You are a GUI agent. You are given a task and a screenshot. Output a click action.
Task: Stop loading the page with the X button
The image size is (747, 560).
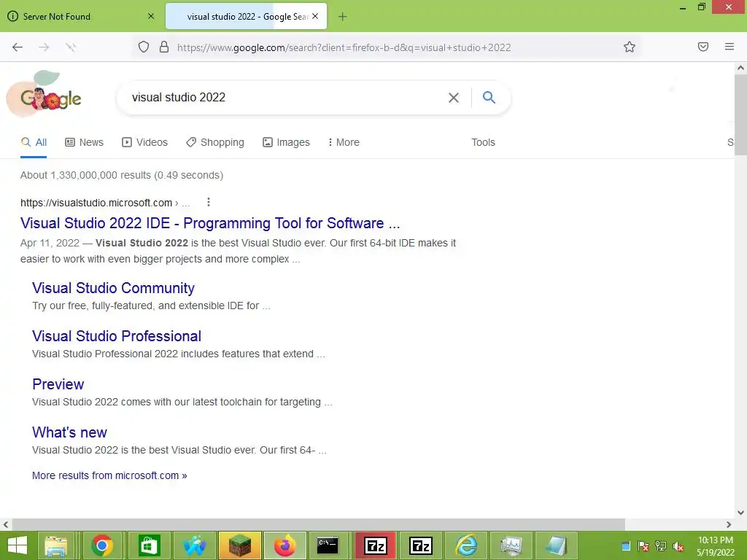(71, 47)
